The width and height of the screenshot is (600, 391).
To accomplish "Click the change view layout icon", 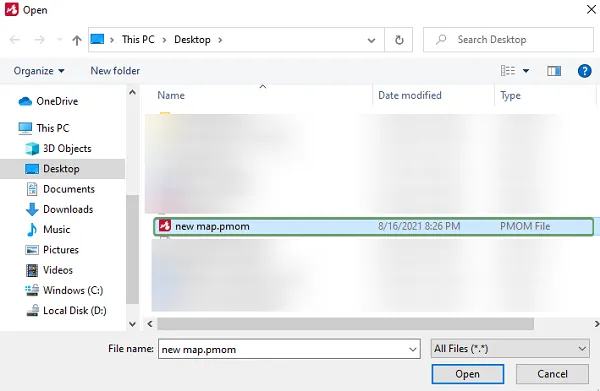I will [x=508, y=71].
